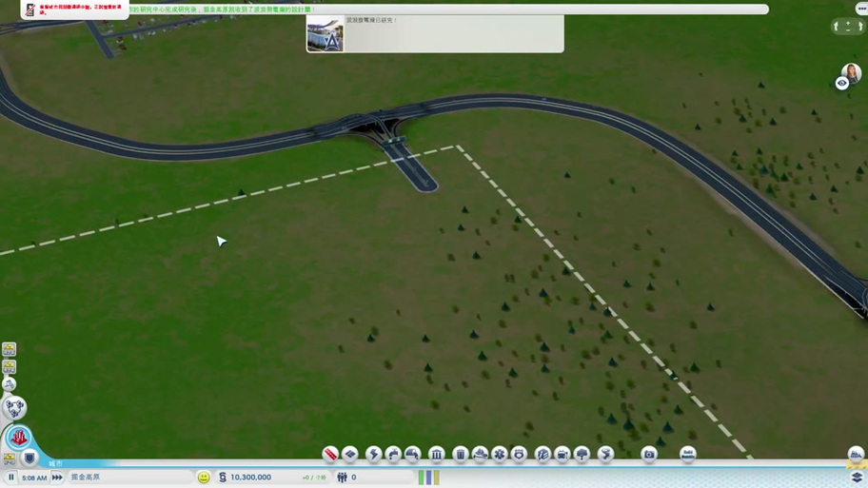868x488 pixels.
Task: Open the happiness smiley face panel
Action: [x=204, y=477]
